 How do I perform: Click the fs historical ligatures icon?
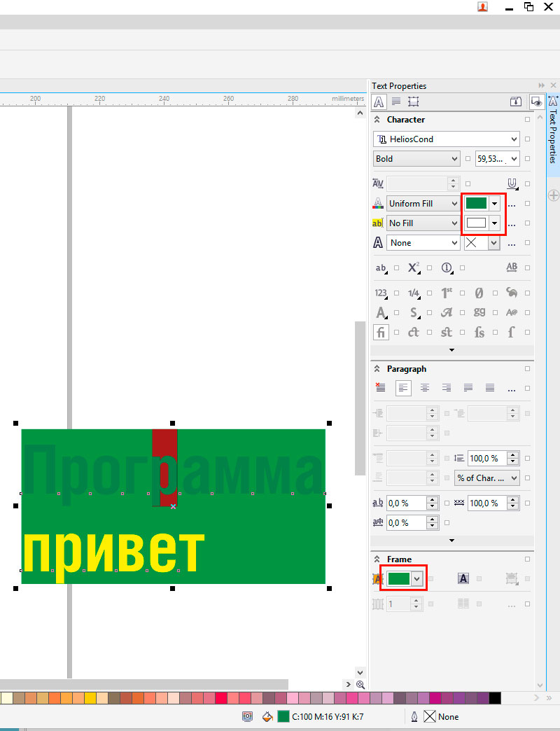click(479, 332)
